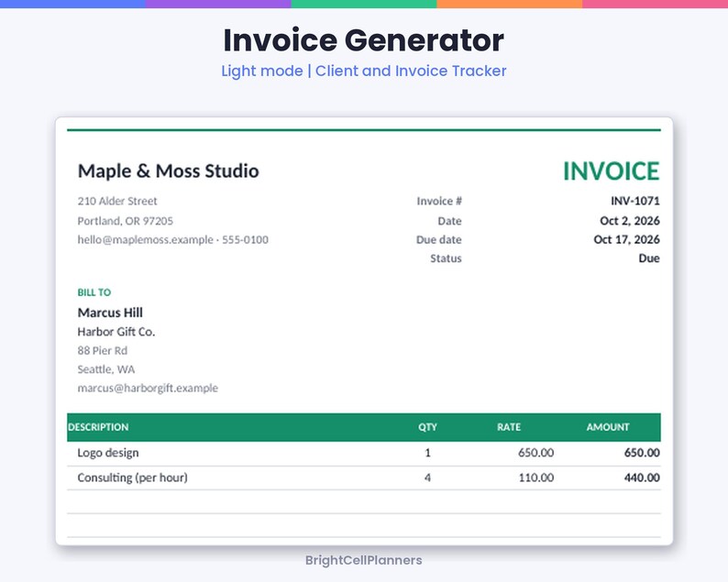Click the AMOUNT column header

coord(608,427)
